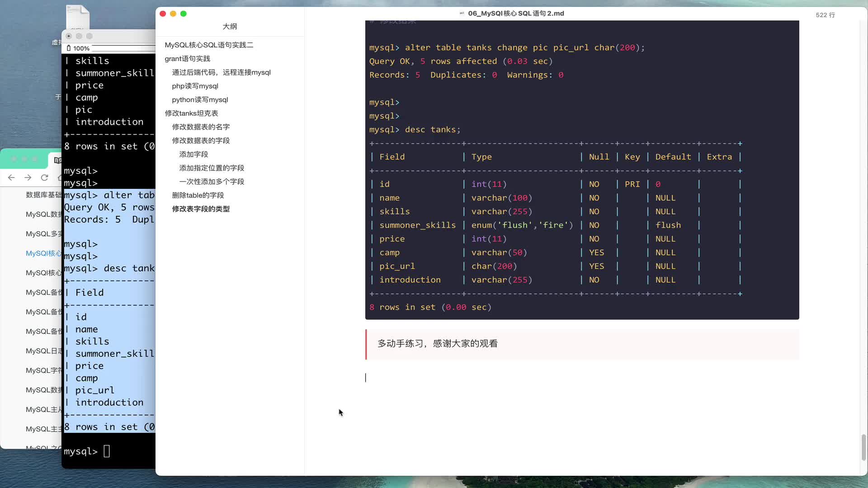Select bold outline item 修改表字段的类型
This screenshot has width=868, height=488.
click(201, 209)
